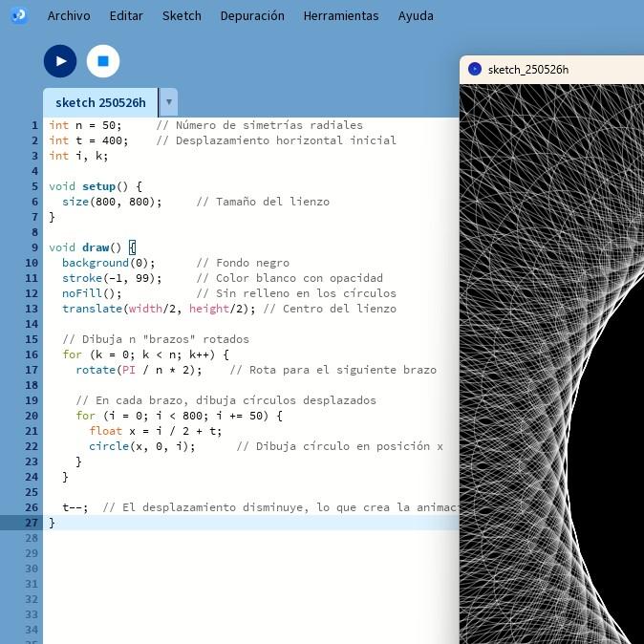Open the tab dropdown arrow

[x=169, y=102]
